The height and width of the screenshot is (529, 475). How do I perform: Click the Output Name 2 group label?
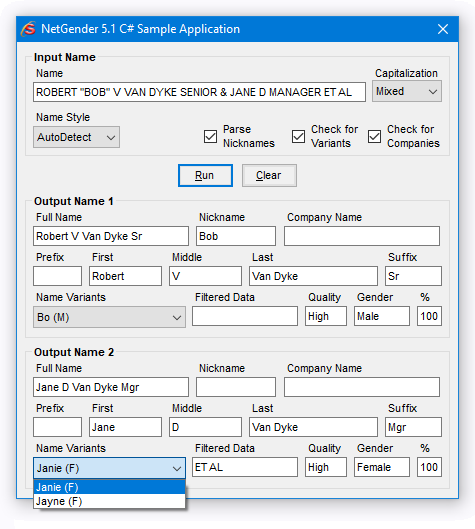[x=74, y=352]
